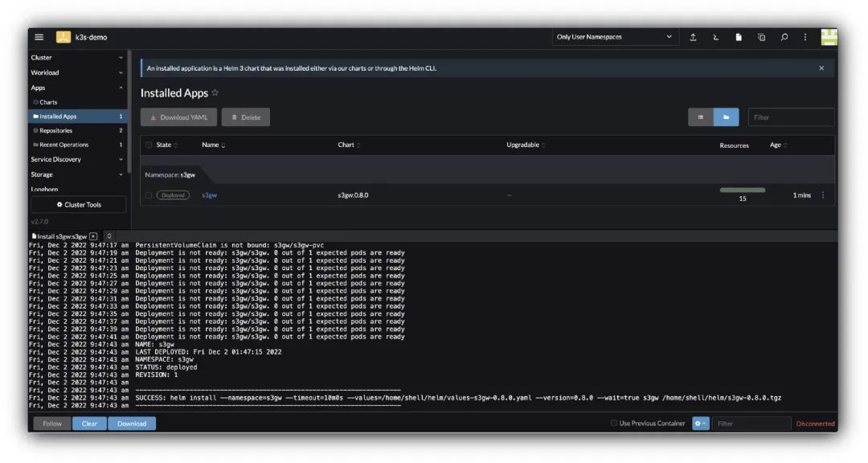Open the user avatar menu
The image size is (868, 463).
pos(829,37)
